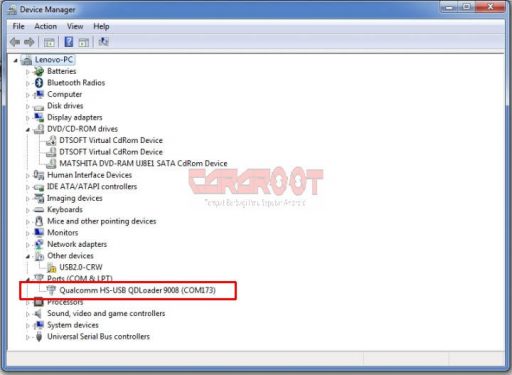
Task: Select the USB2.0-CRW device label
Action: [81, 267]
